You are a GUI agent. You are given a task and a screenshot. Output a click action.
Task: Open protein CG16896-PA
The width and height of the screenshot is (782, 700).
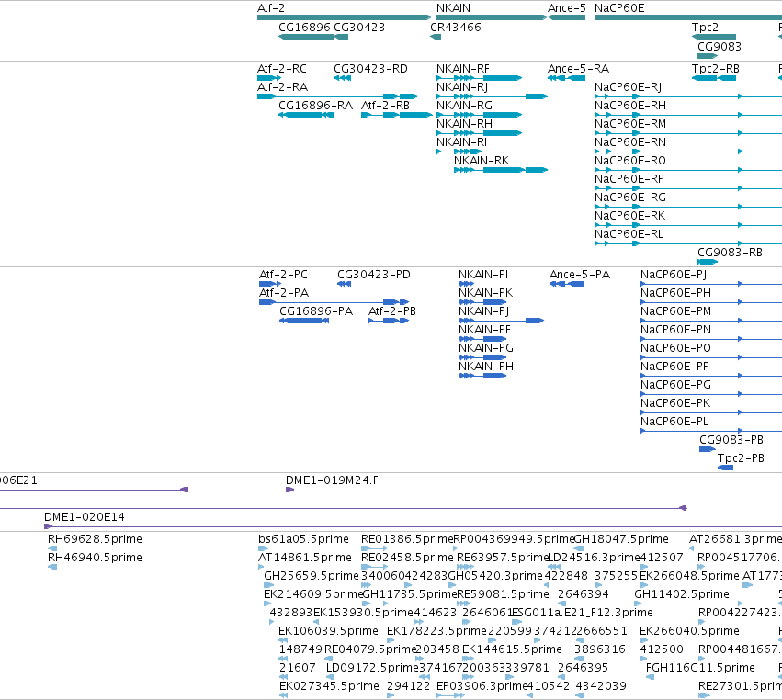coord(304,321)
